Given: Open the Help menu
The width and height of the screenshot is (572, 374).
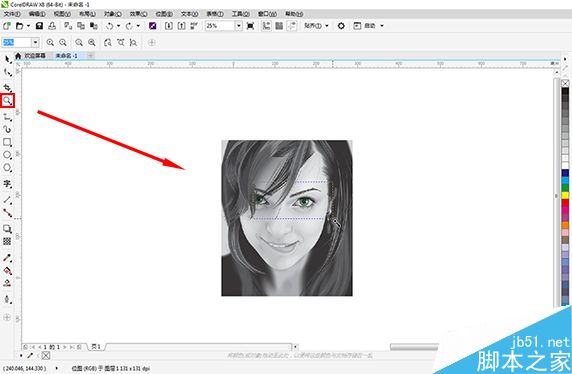Looking at the screenshot, I should (x=294, y=14).
